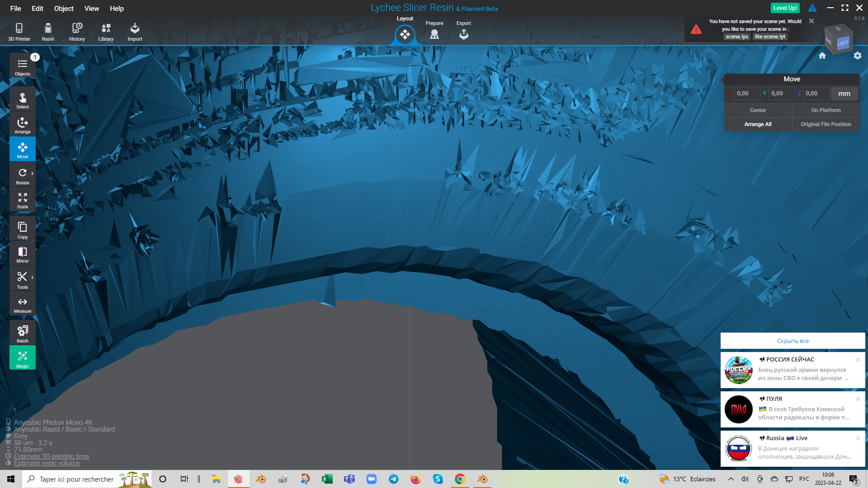
Task: Click Estimate 3D printing time link
Action: (x=51, y=456)
